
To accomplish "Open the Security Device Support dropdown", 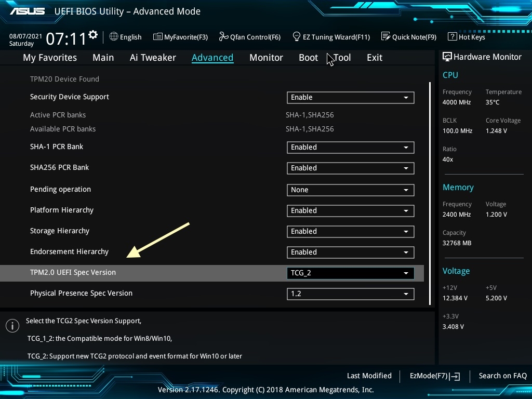I will pyautogui.click(x=350, y=97).
